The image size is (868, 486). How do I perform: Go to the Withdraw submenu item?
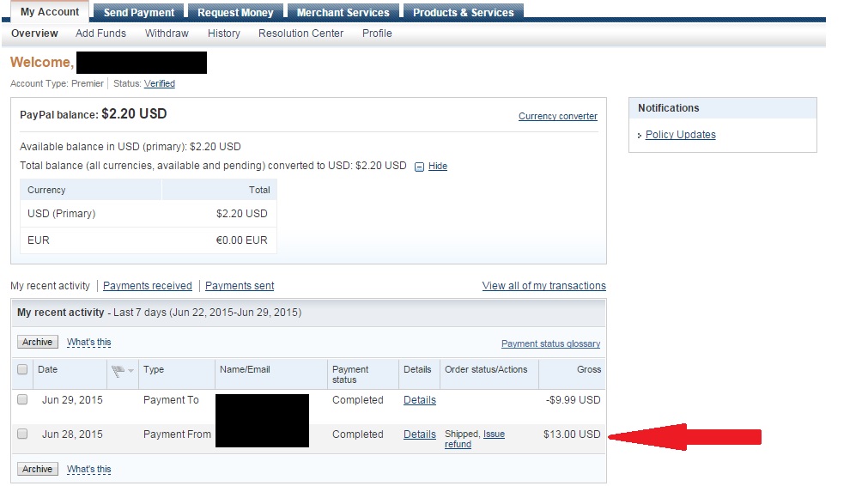[x=167, y=33]
